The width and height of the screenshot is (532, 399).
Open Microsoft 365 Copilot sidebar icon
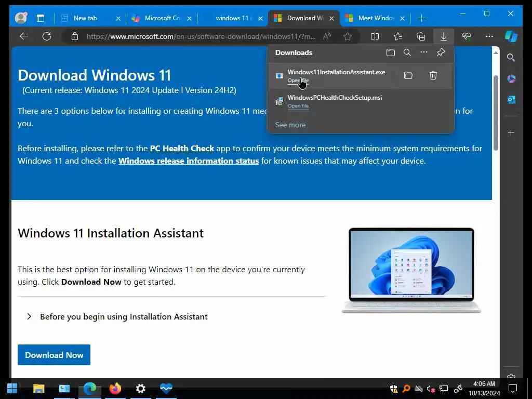coord(511,79)
